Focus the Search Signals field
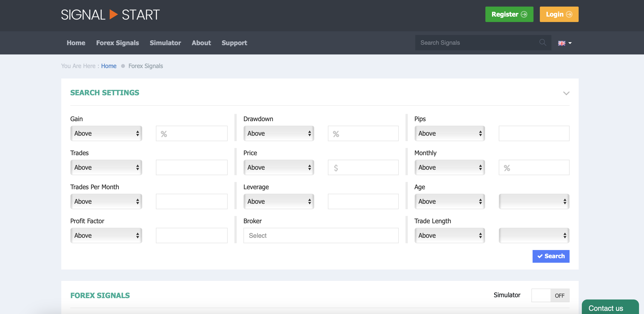 tap(477, 43)
